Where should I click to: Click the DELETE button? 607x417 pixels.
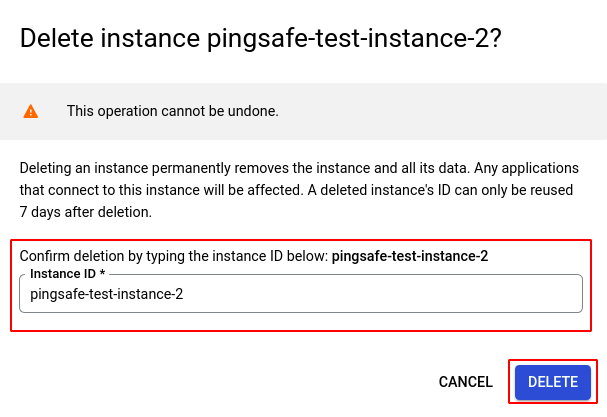tap(553, 382)
